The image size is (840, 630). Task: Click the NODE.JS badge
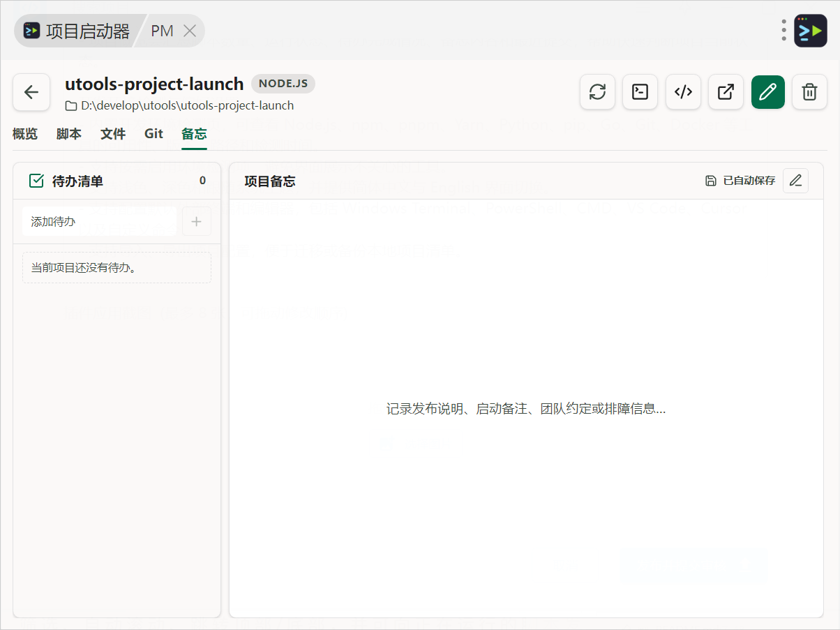point(283,84)
